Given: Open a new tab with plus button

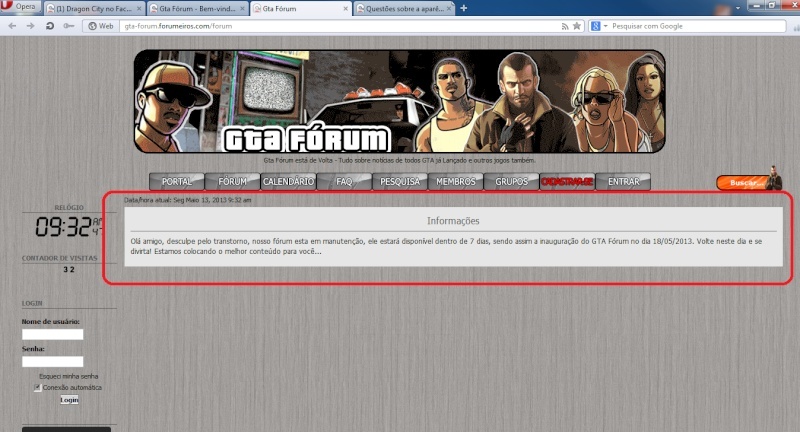Looking at the screenshot, I should pyautogui.click(x=464, y=8).
